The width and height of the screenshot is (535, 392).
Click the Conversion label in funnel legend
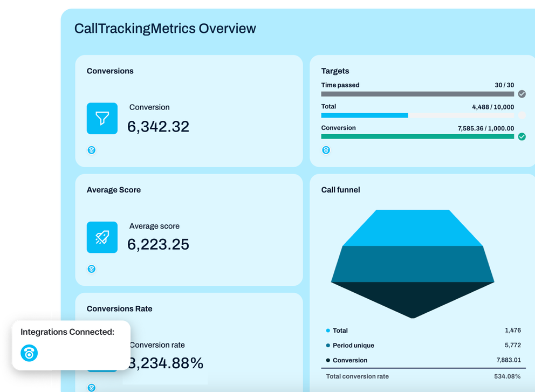[350, 360]
